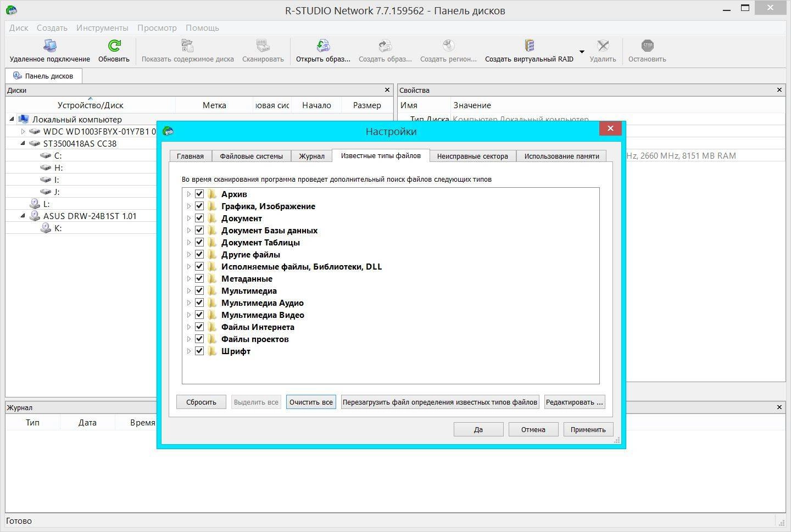The height and width of the screenshot is (532, 791).
Task: Expand the Мультимедиа group
Action: (188, 290)
